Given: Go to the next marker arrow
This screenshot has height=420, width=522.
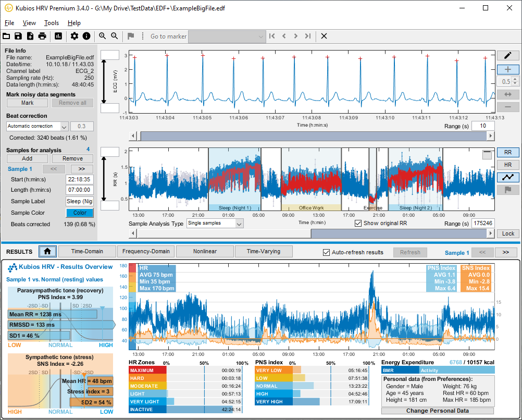Looking at the screenshot, I should [295, 36].
